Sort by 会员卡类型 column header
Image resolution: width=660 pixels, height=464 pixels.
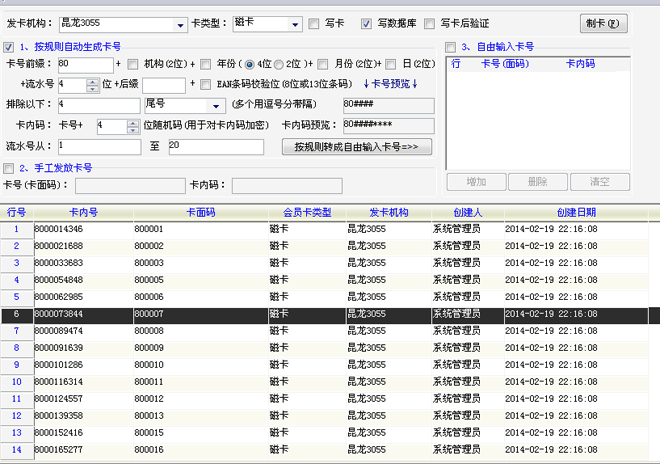[x=307, y=213]
